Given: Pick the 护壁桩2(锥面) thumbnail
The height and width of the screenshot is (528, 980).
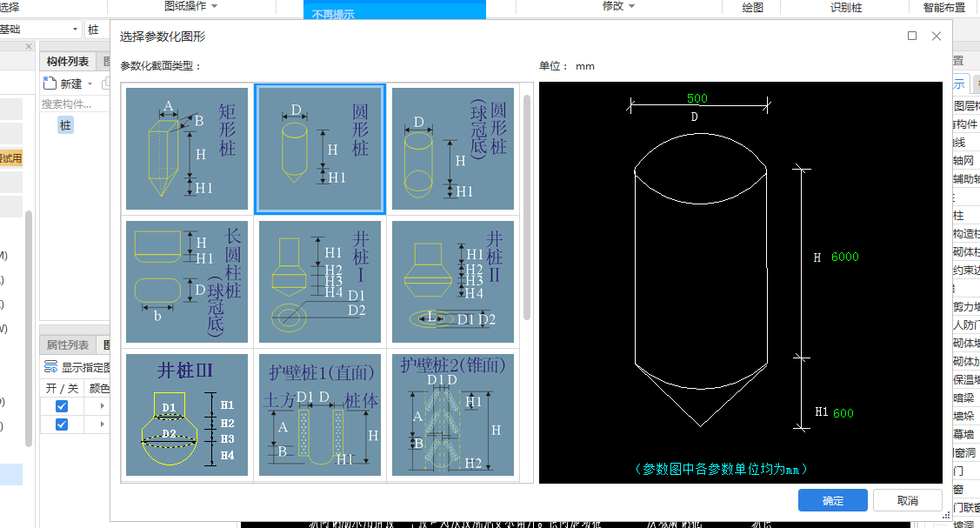Looking at the screenshot, I should (452, 415).
